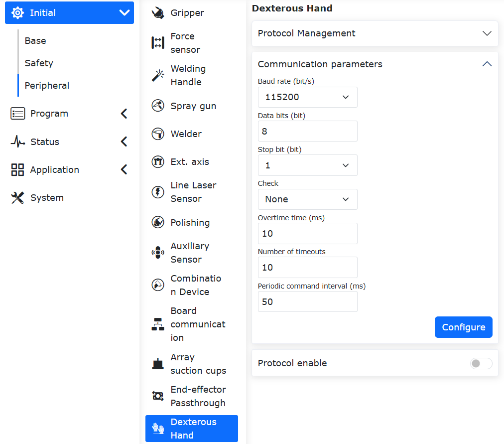Open the Spray gun icon
The width and height of the screenshot is (504, 444).
[157, 106]
